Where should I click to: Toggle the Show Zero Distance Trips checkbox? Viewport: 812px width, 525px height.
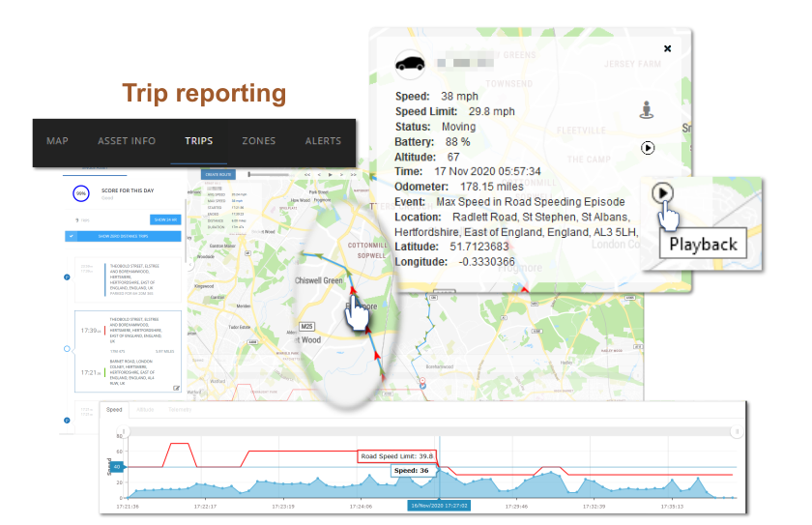(72, 236)
